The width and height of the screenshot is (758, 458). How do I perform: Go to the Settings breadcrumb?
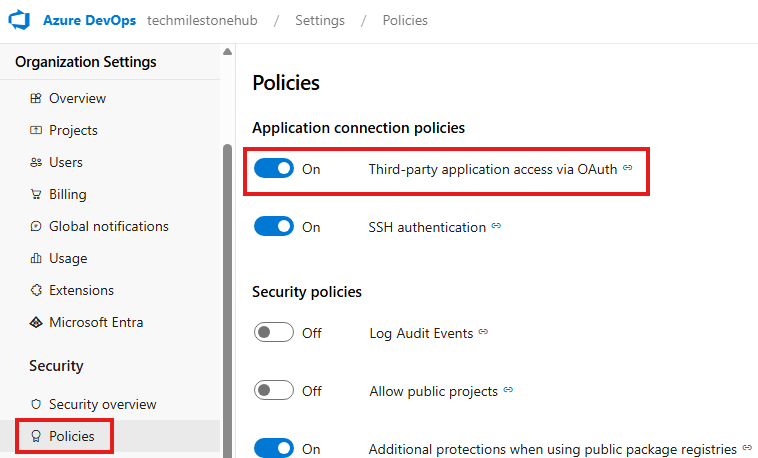[x=320, y=20]
